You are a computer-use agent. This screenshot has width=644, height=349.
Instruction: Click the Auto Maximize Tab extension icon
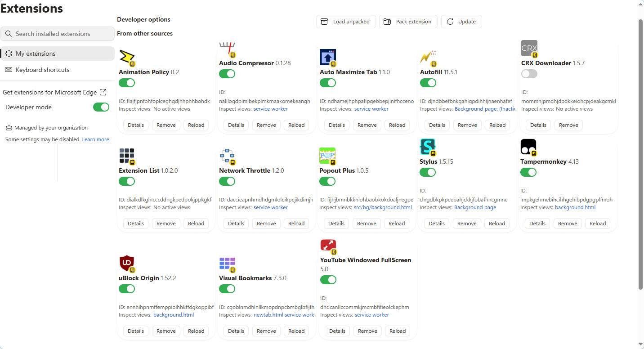328,57
